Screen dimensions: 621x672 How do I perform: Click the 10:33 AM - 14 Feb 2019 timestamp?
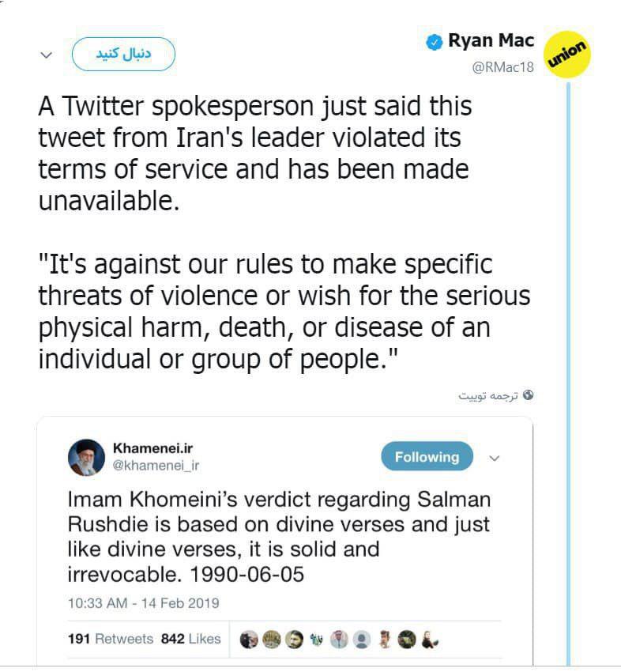(143, 602)
